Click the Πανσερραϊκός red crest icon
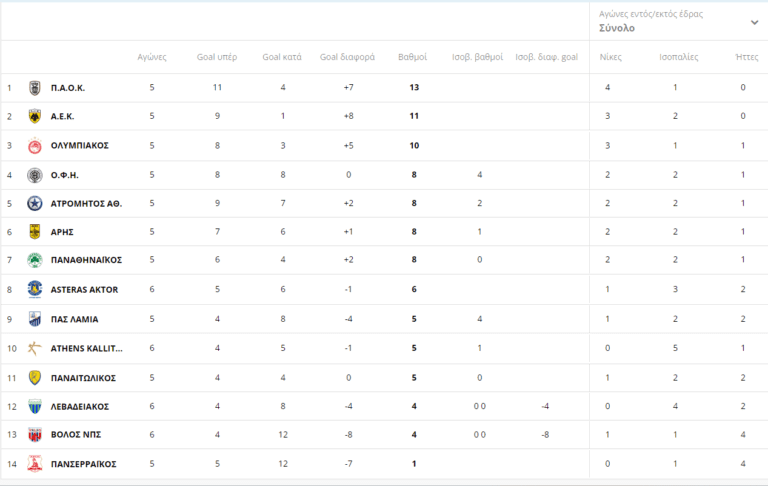Image resolution: width=768 pixels, height=486 pixels. (x=35, y=464)
